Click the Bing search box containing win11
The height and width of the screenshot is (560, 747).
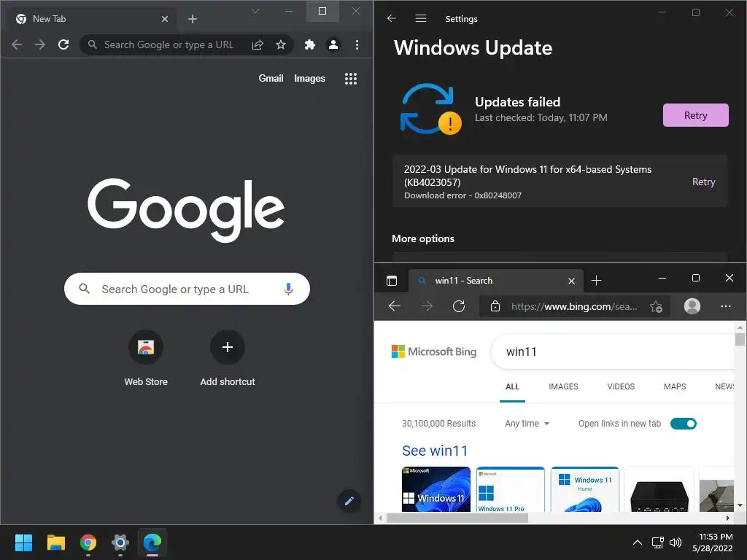point(612,351)
